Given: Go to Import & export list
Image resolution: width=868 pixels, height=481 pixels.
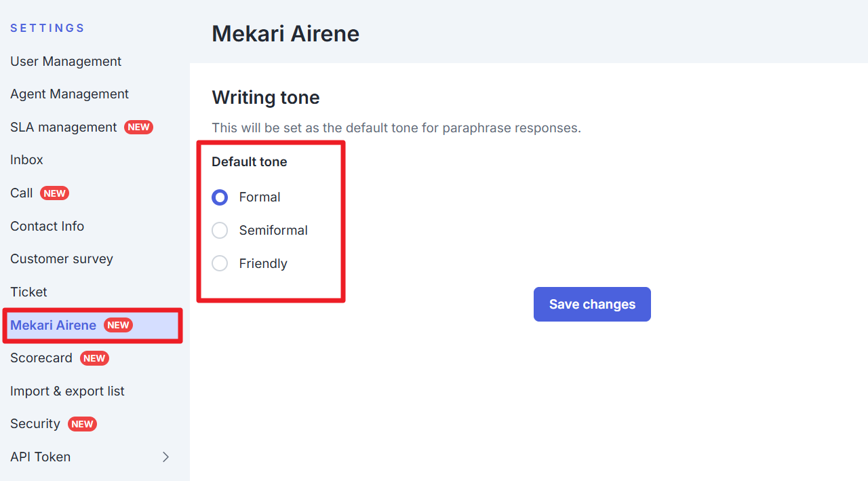Looking at the screenshot, I should pos(67,391).
